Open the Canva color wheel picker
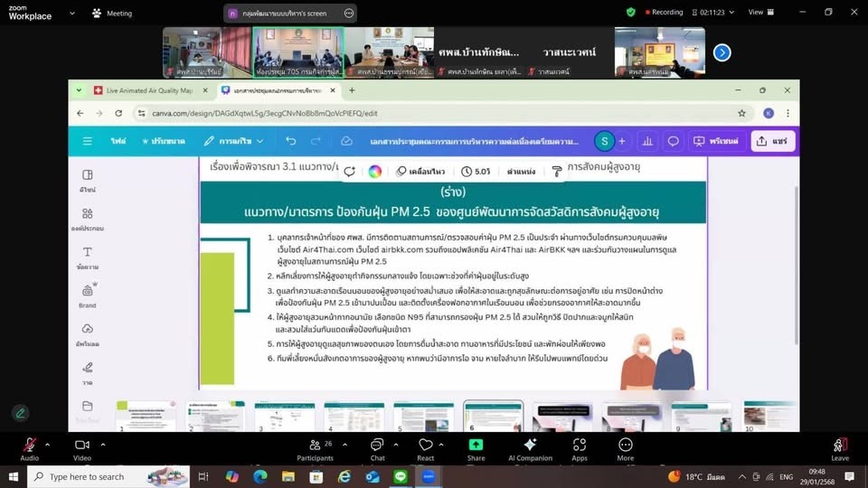 point(375,172)
